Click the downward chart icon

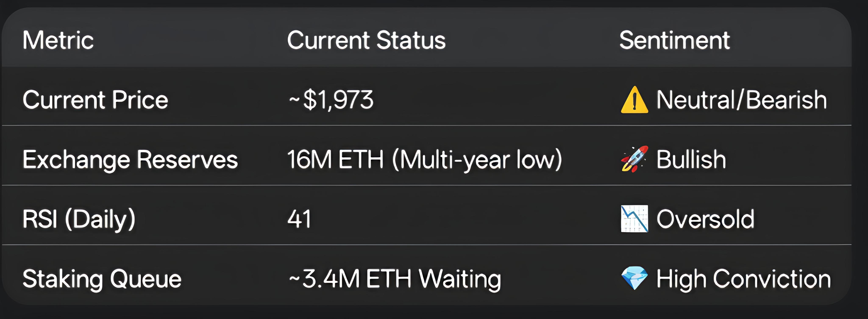pyautogui.click(x=634, y=219)
